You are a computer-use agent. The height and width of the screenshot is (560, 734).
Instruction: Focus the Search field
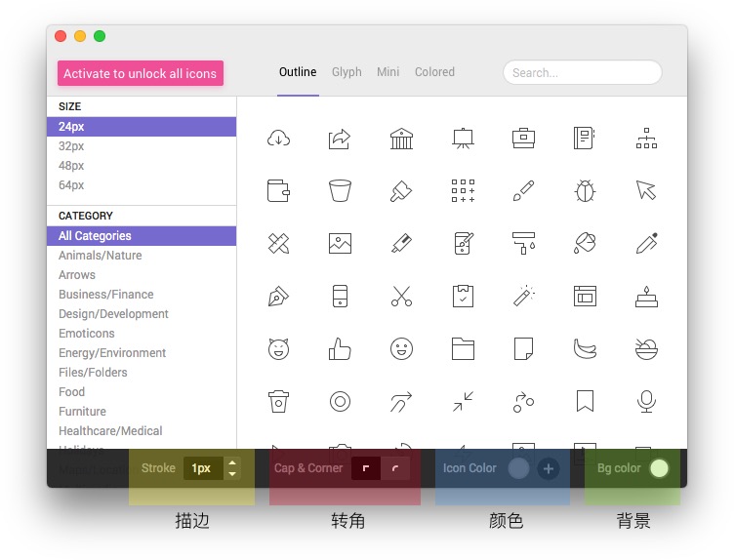(x=583, y=72)
